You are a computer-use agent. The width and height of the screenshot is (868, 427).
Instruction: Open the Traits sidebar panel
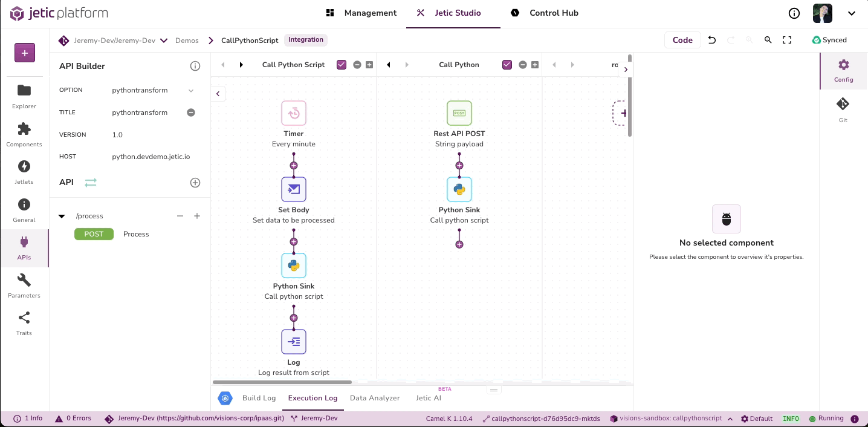point(24,324)
